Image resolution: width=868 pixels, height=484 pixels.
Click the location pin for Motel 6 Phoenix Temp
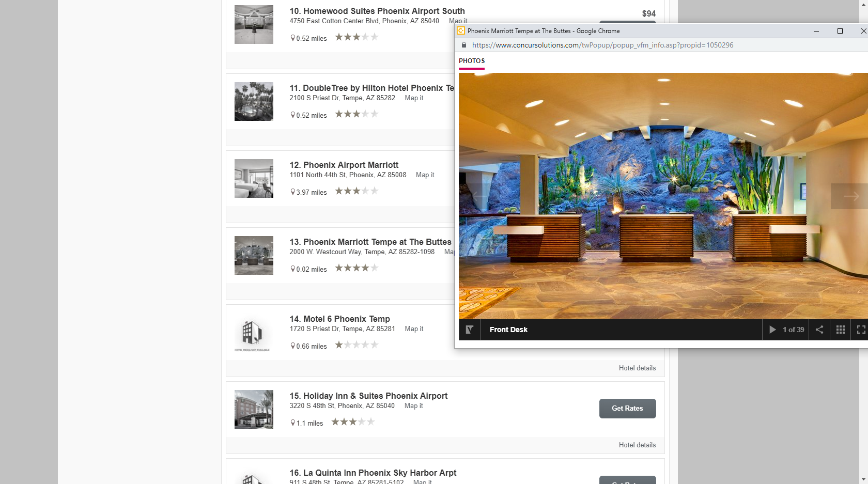click(x=293, y=346)
